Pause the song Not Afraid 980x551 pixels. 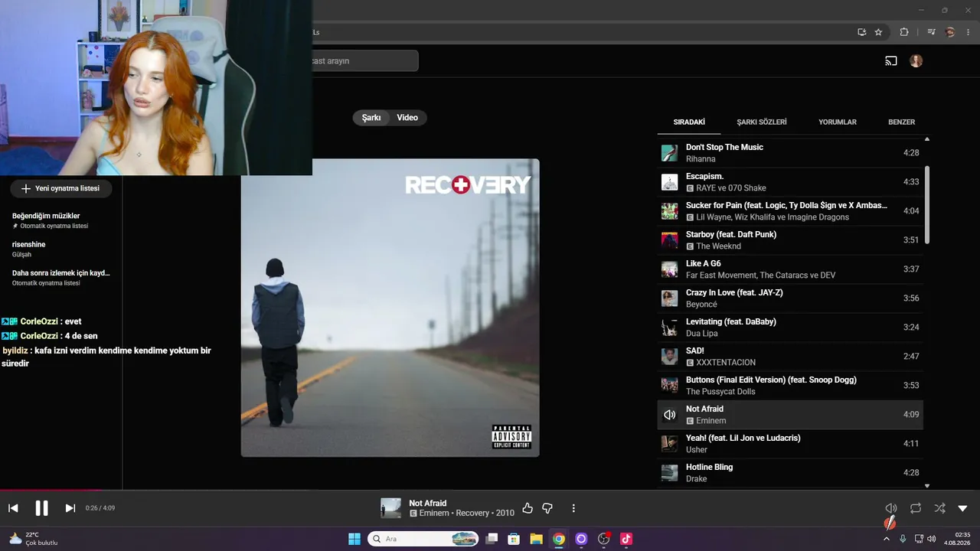(41, 508)
